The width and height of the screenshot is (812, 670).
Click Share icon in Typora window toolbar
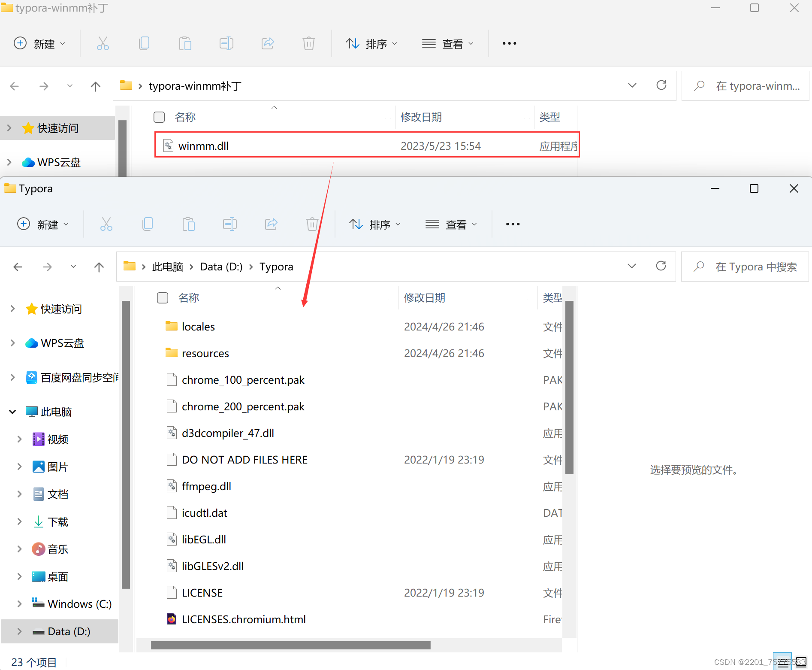click(271, 224)
